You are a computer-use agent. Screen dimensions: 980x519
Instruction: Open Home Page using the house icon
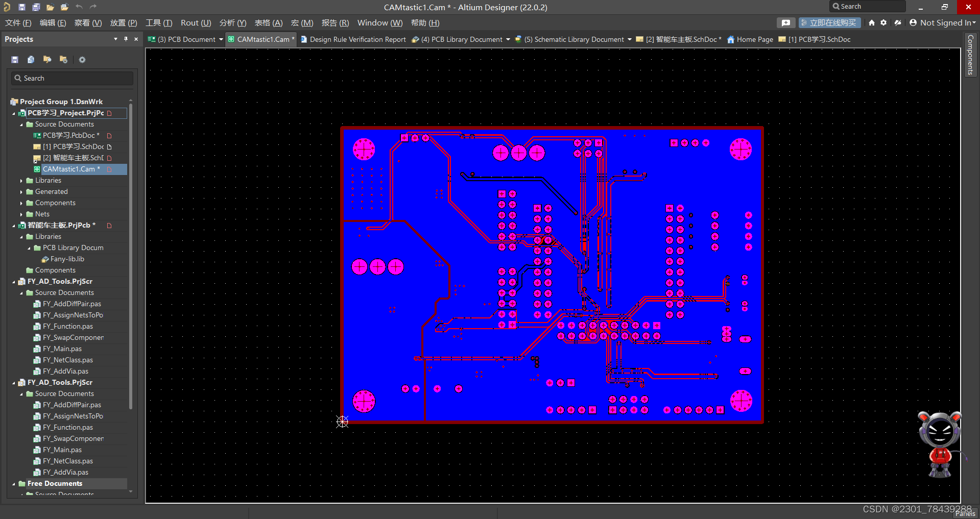pos(872,22)
